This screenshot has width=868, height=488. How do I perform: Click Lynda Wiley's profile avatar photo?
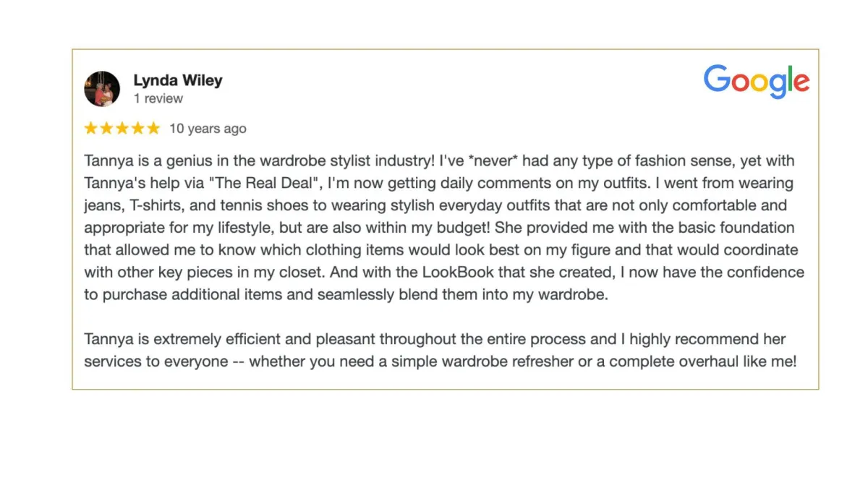click(102, 89)
